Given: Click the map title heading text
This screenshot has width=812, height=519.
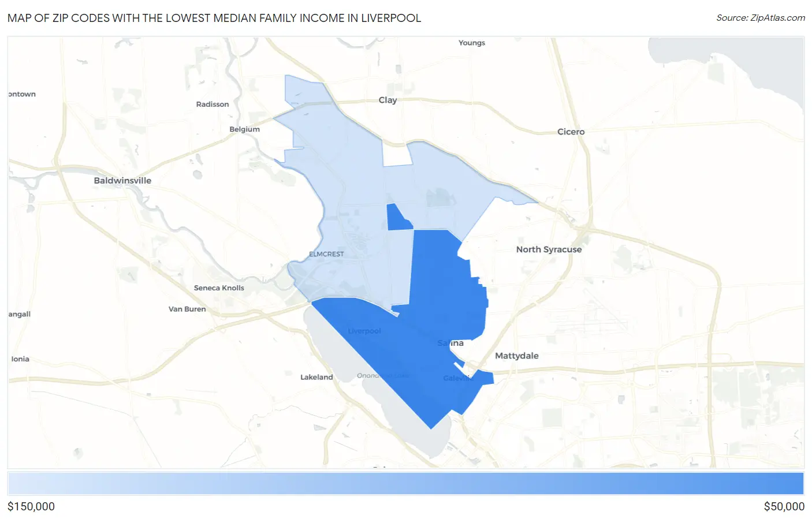Looking at the screenshot, I should 214,18.
